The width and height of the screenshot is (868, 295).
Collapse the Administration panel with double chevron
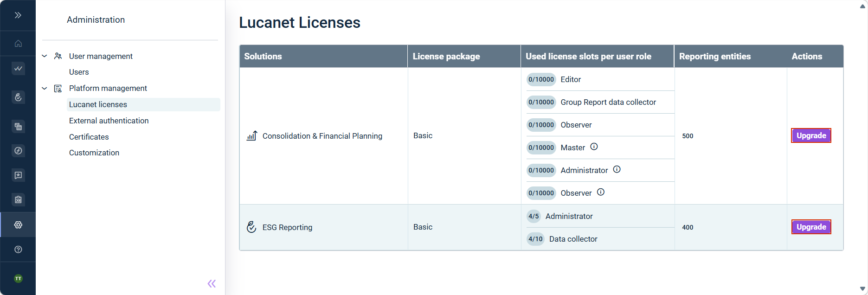coord(212,283)
